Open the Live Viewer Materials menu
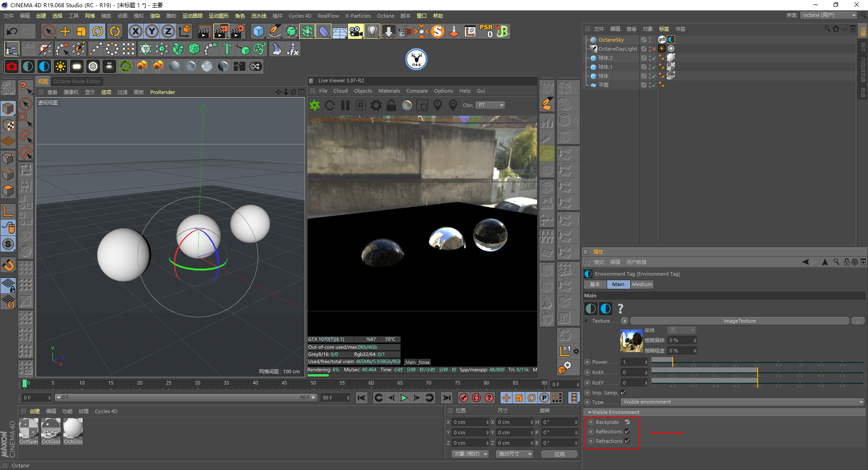 tap(389, 91)
